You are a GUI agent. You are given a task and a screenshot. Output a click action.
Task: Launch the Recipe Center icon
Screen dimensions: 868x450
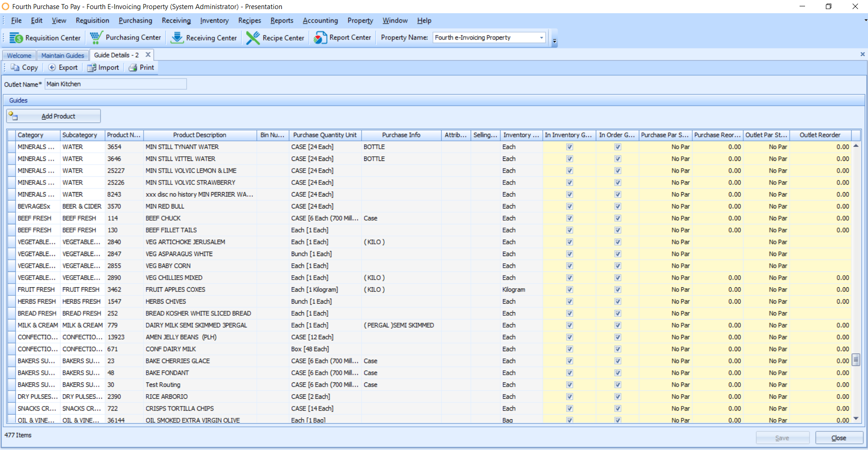pos(253,38)
